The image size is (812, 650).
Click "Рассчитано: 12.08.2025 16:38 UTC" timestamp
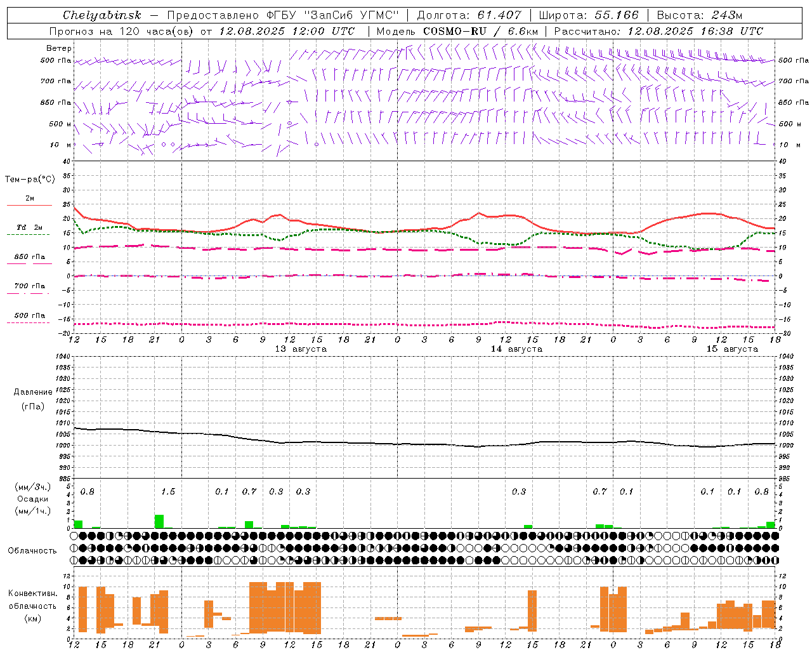658,31
